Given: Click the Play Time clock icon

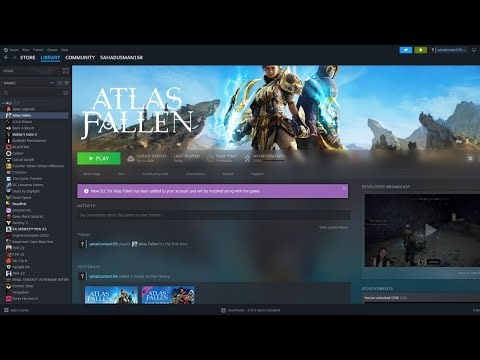Looking at the screenshot, I should pos(210,158).
